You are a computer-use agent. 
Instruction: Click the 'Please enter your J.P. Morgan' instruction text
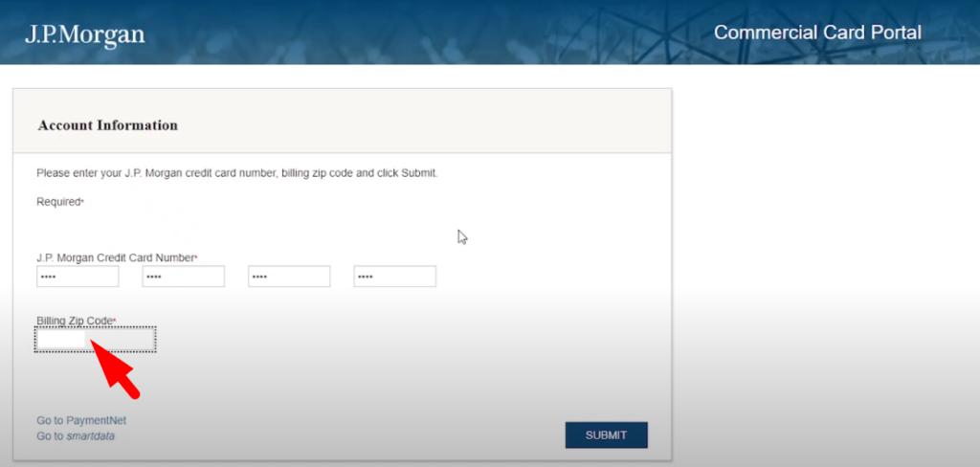pos(237,173)
